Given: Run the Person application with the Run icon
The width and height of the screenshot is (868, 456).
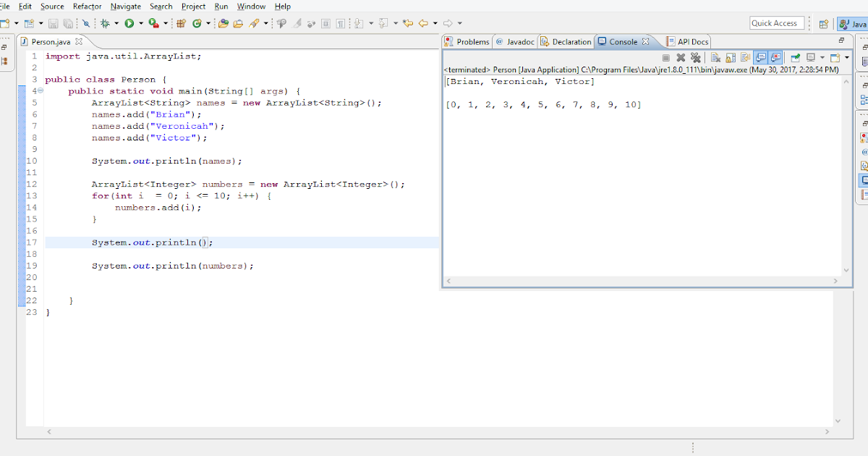Looking at the screenshot, I should coord(128,22).
